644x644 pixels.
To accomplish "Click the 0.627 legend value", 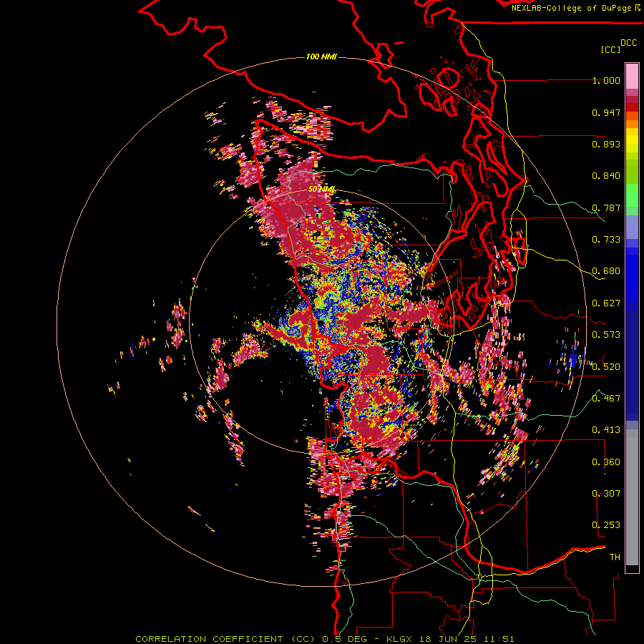I will click(606, 303).
